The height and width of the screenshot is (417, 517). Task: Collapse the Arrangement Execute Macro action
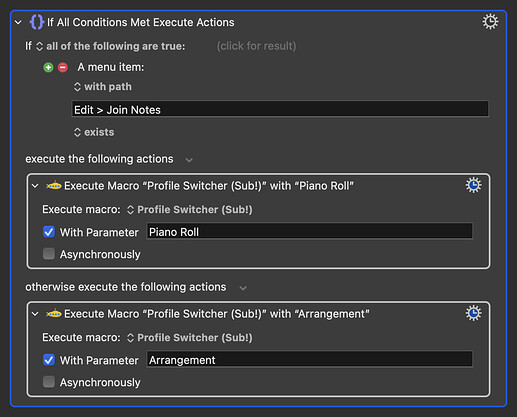(x=35, y=314)
